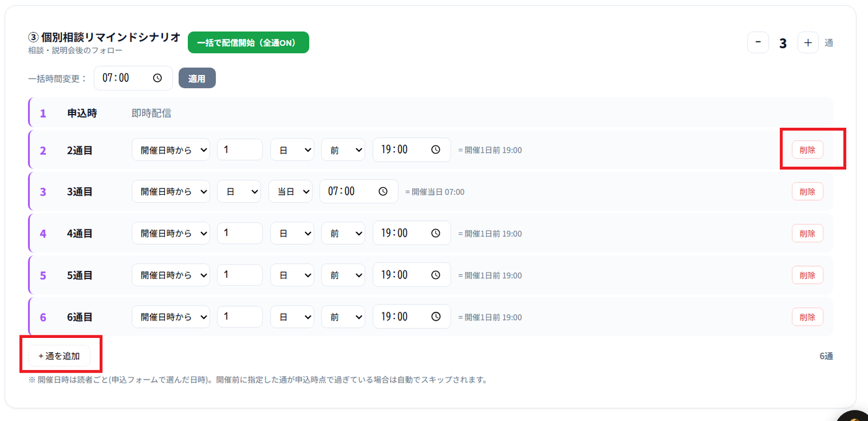Decrease message count with the minus button

coord(758,43)
